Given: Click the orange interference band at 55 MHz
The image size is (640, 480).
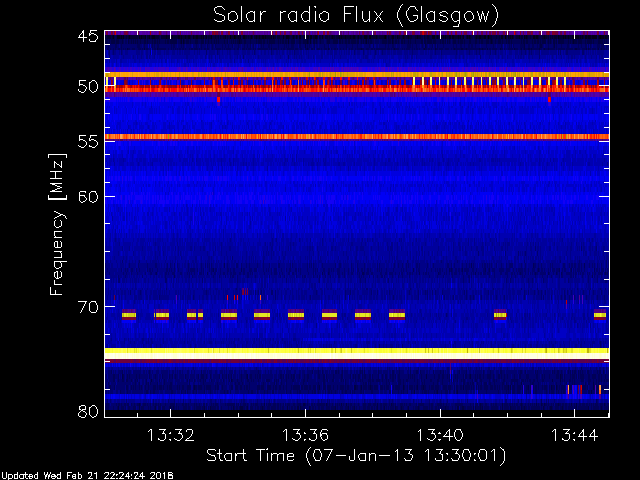Looking at the screenshot, I should pyautogui.click(x=357, y=137).
